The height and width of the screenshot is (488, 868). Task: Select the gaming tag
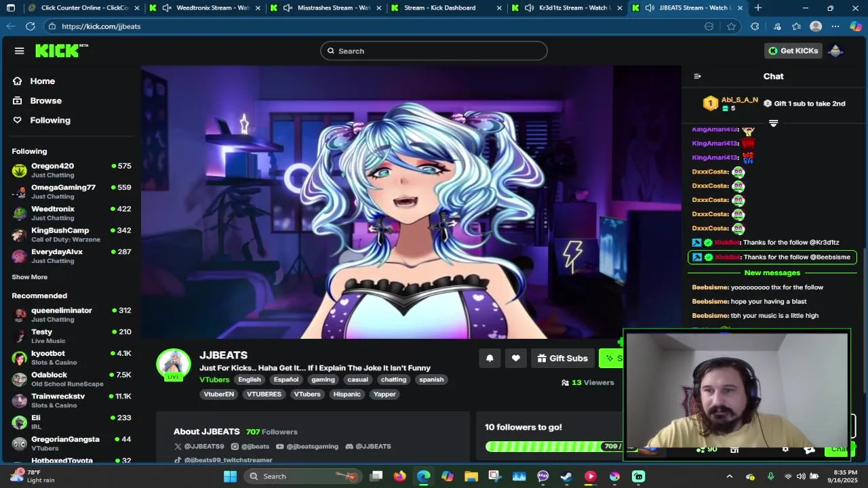click(x=323, y=380)
